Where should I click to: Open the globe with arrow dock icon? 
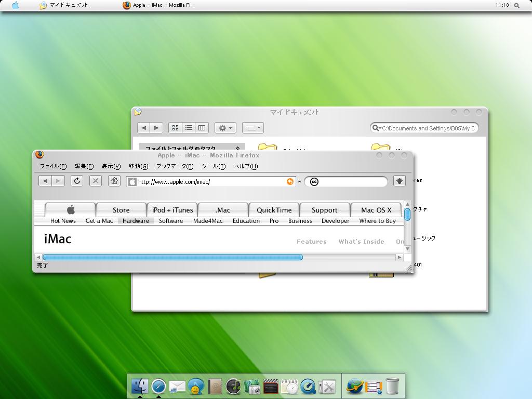pyautogui.click(x=355, y=386)
